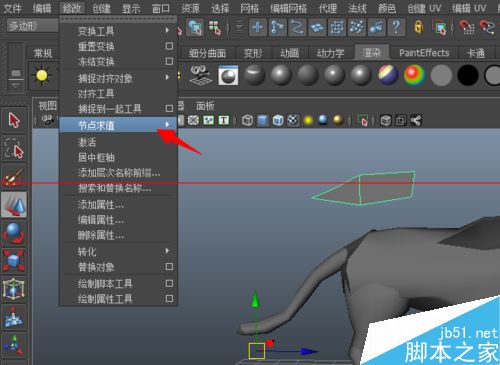Click the camera-on-grid shelf icon
Screen dimensions: 500x365
pos(201,75)
